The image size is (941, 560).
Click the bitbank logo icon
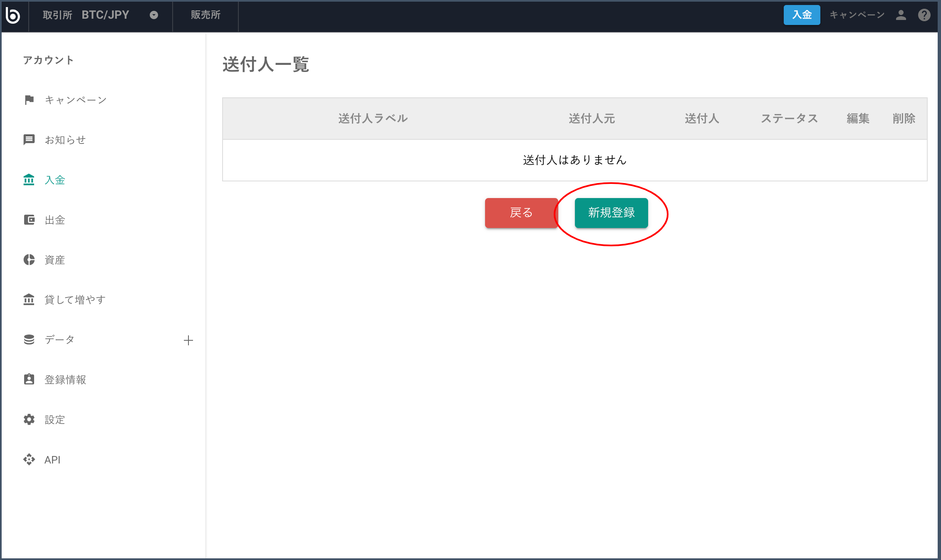pyautogui.click(x=13, y=15)
